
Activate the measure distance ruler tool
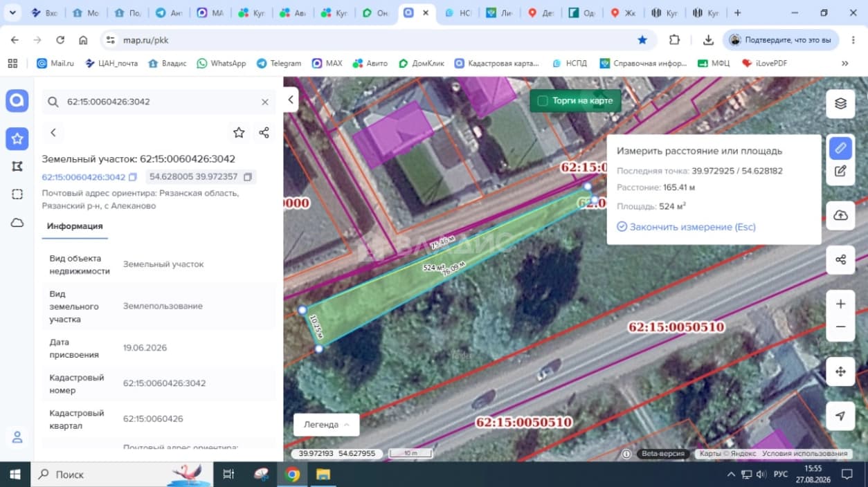[x=840, y=147]
